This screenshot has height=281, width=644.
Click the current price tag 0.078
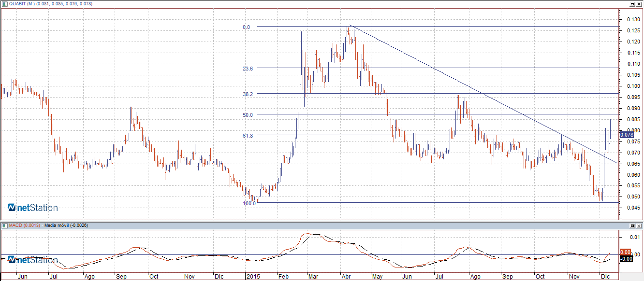[x=626, y=135]
